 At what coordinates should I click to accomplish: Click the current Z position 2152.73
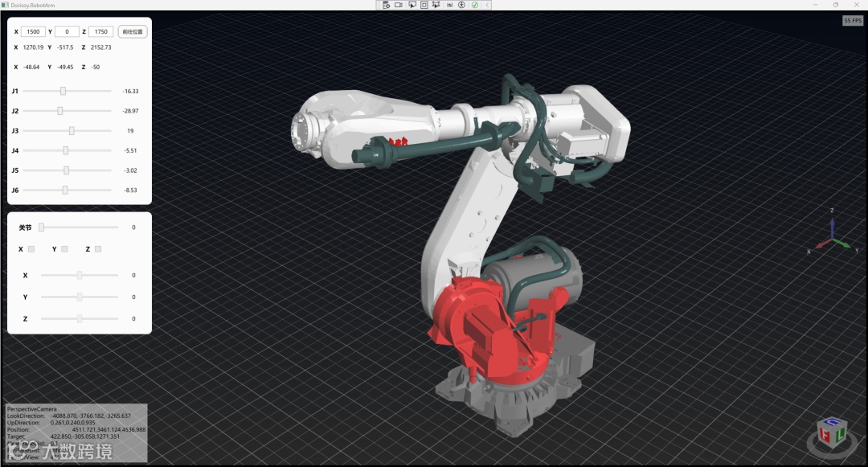pos(100,47)
